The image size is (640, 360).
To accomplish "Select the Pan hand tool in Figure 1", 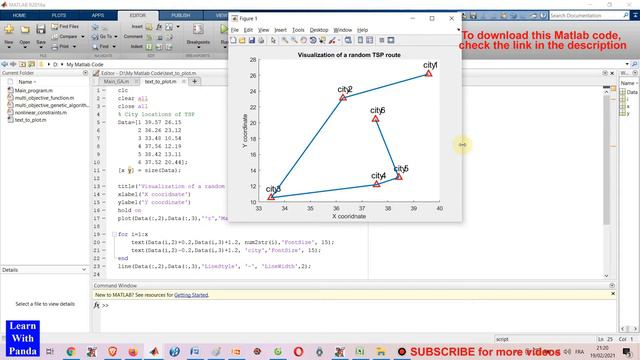I will click(x=303, y=40).
